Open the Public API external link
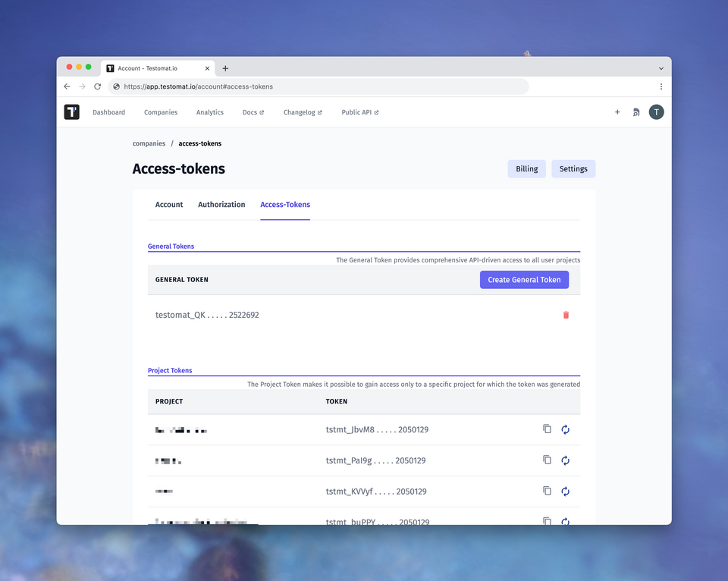The height and width of the screenshot is (581, 728). pyautogui.click(x=359, y=112)
